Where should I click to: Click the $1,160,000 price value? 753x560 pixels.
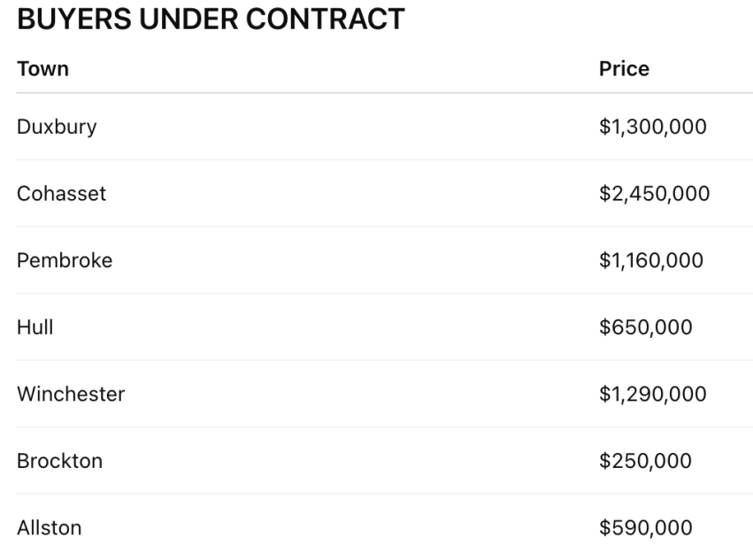click(651, 261)
